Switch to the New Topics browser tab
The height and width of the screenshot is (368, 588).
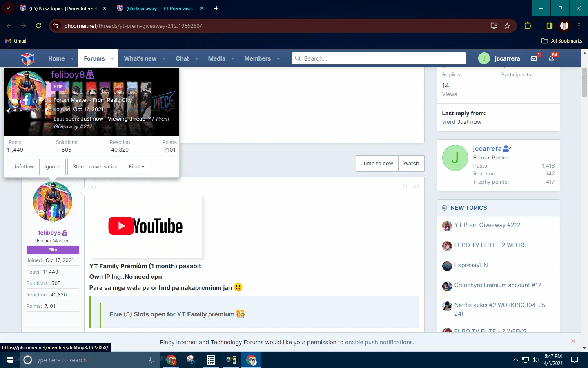[x=63, y=8]
